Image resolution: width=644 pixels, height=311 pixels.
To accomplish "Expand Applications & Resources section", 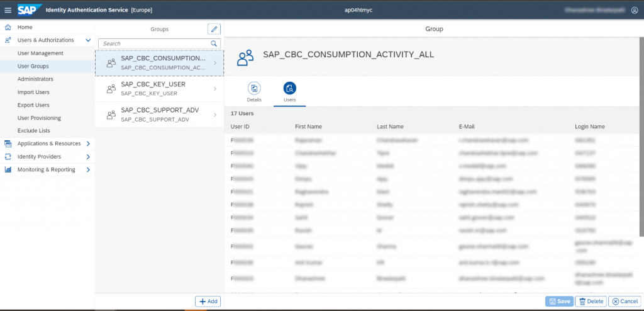I will pyautogui.click(x=88, y=144).
